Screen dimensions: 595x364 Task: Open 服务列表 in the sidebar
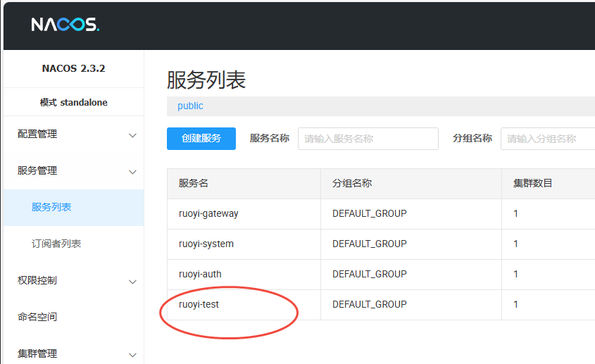click(x=51, y=207)
